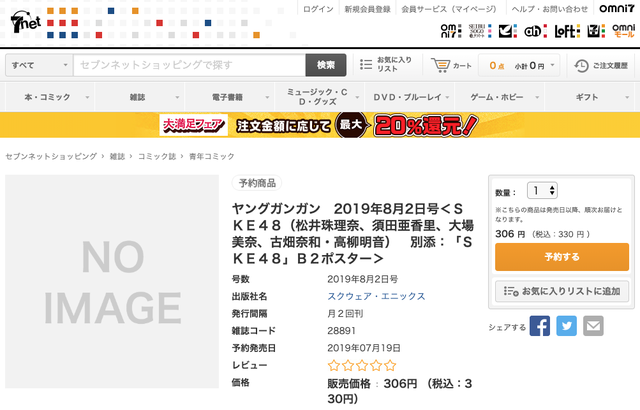Click the release date 2019年07月19日
Image resolution: width=640 pixels, height=410 pixels.
click(364, 348)
